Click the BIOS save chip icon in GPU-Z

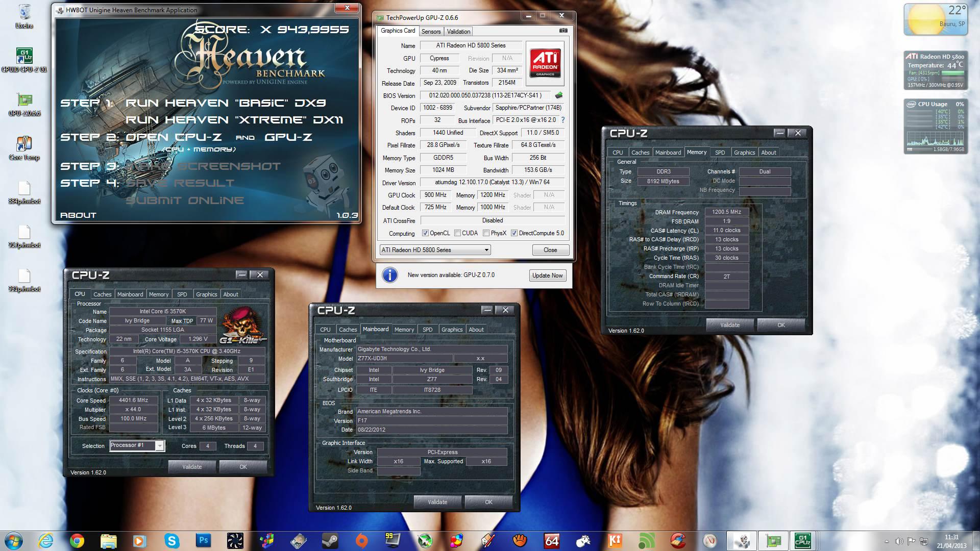(x=559, y=95)
